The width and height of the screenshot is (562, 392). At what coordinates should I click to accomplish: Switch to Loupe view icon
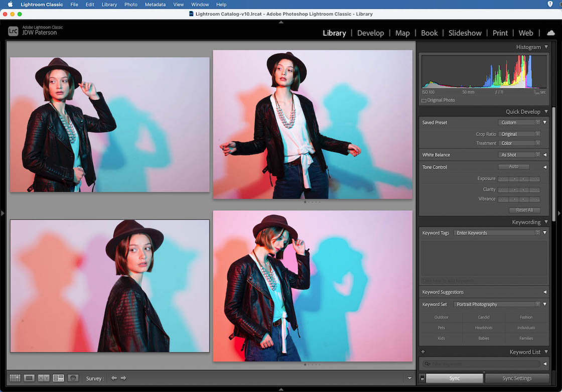click(x=29, y=377)
